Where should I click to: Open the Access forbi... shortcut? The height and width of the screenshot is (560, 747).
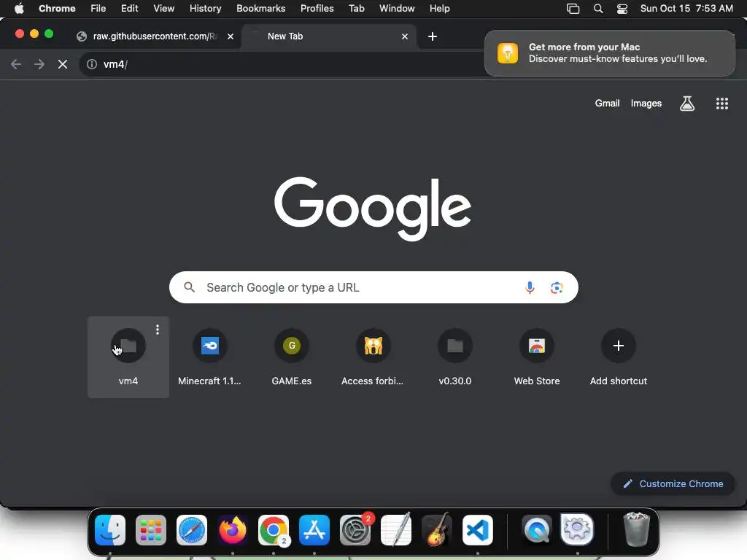(373, 357)
